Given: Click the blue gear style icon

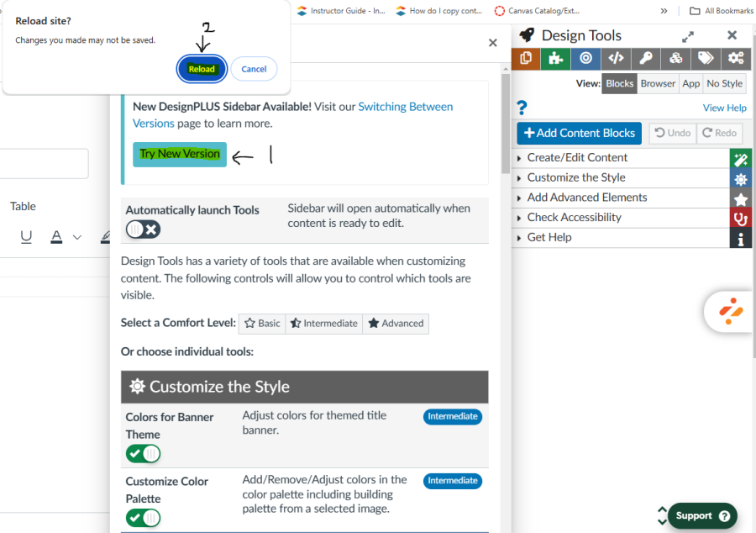Looking at the screenshot, I should [741, 178].
